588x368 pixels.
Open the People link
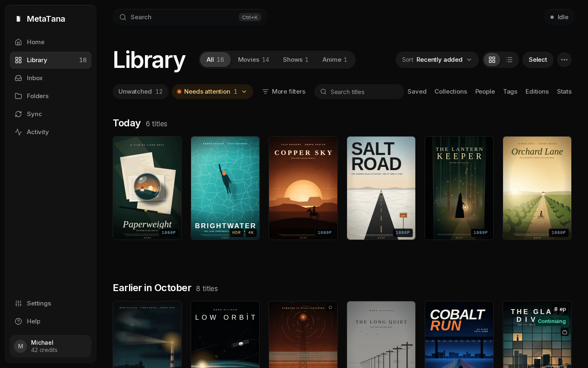[485, 92]
